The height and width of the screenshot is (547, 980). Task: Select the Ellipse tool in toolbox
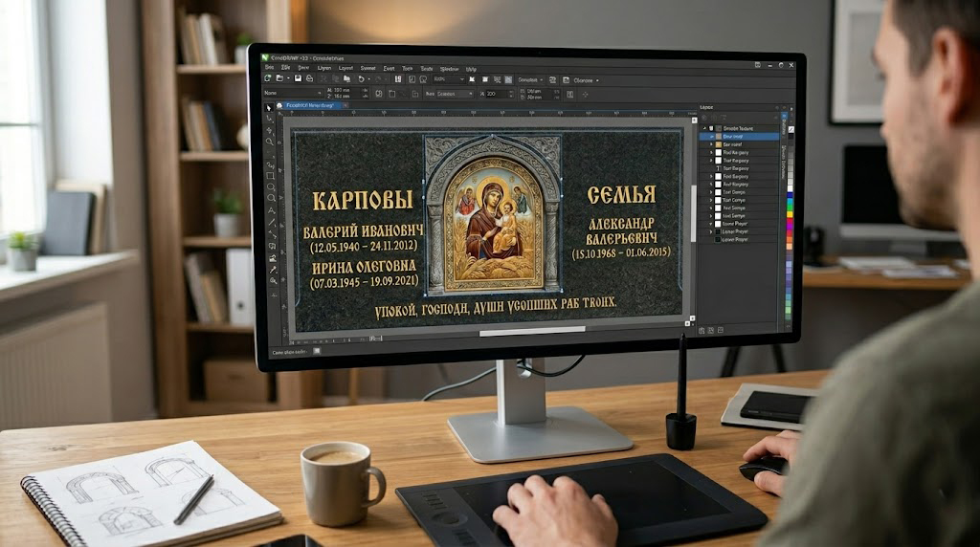point(271,186)
